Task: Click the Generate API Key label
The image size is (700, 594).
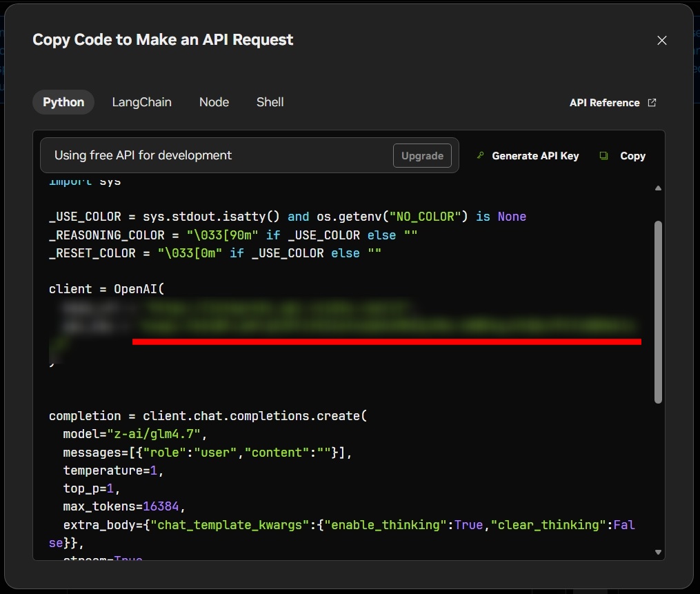Action: point(535,156)
